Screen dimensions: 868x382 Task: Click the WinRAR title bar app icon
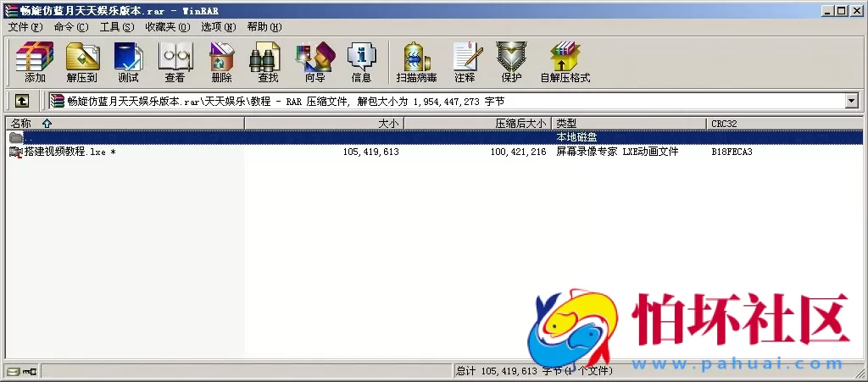coord(11,10)
